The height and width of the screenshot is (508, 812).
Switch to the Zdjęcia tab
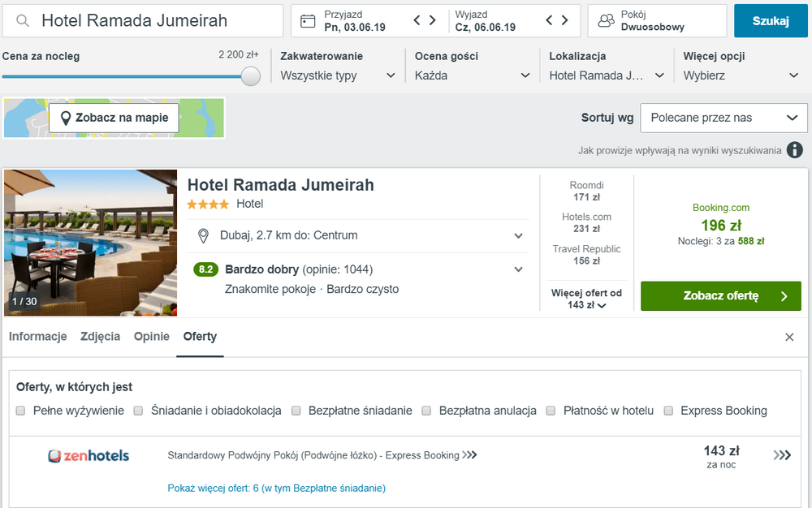pyautogui.click(x=100, y=337)
